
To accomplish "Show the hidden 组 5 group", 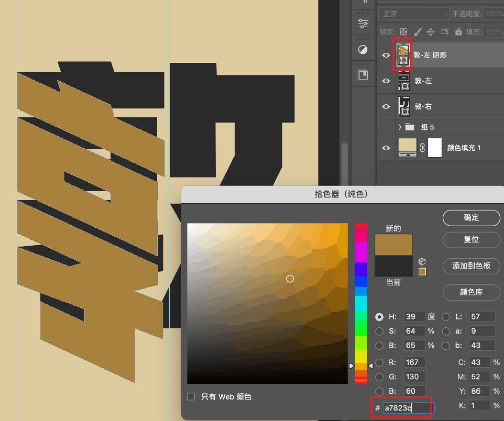I will tap(386, 127).
